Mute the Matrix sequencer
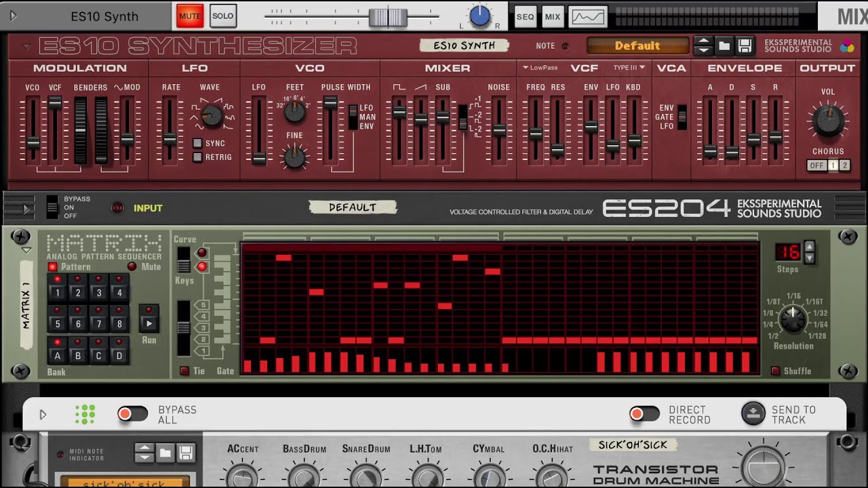868x488 pixels. click(x=132, y=267)
